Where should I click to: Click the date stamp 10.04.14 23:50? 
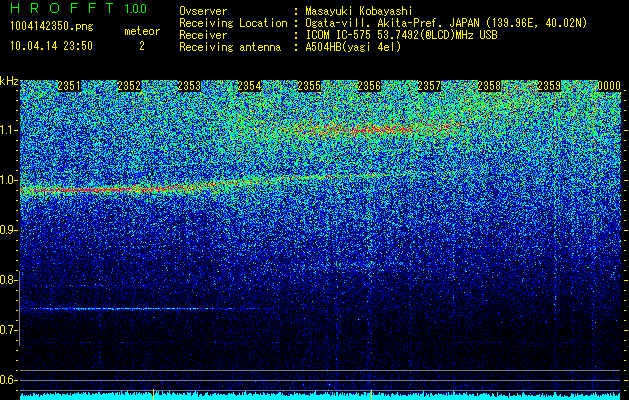tap(51, 46)
